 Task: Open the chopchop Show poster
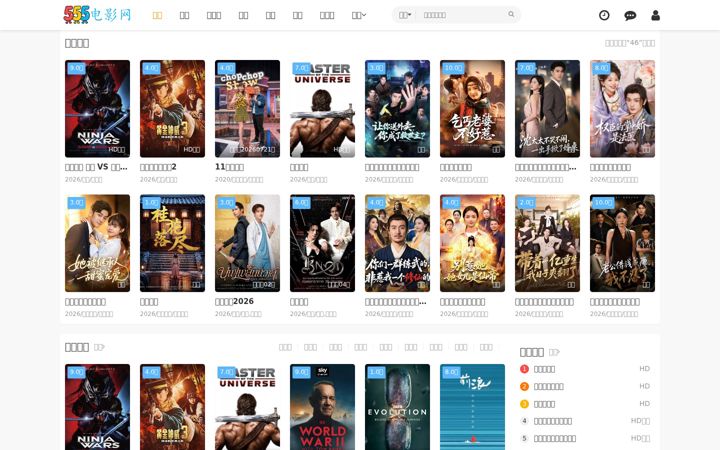[247, 109]
